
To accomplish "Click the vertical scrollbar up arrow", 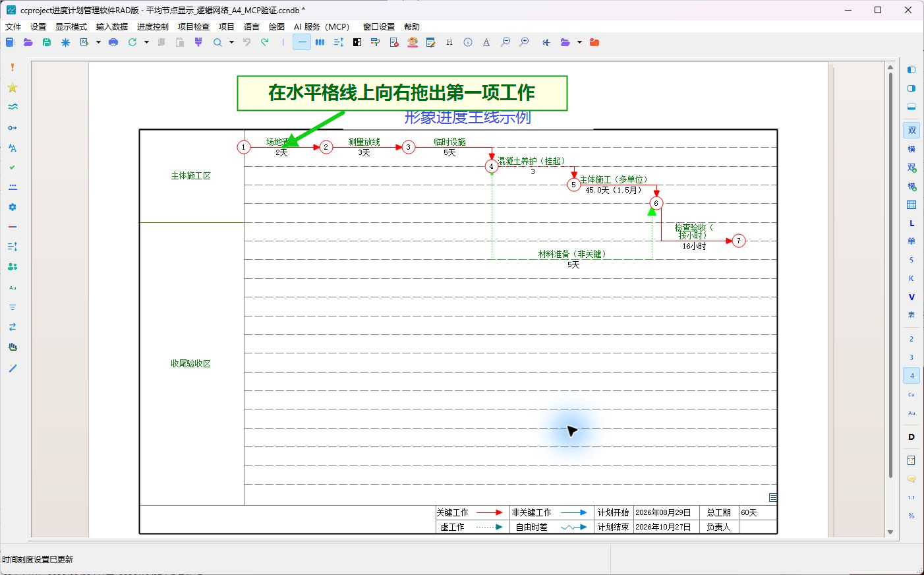I will 890,67.
